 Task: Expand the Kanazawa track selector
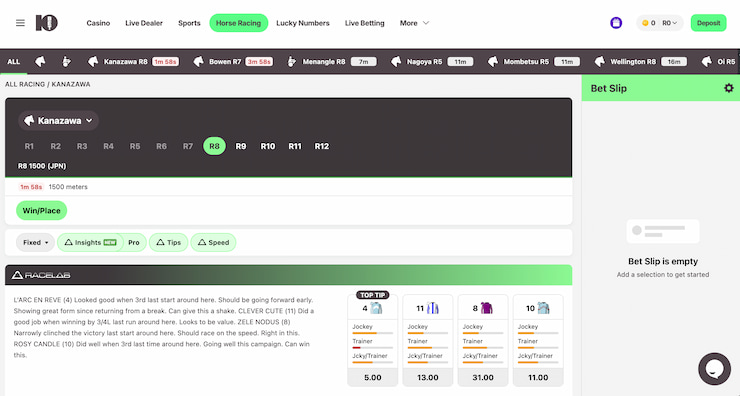point(58,120)
